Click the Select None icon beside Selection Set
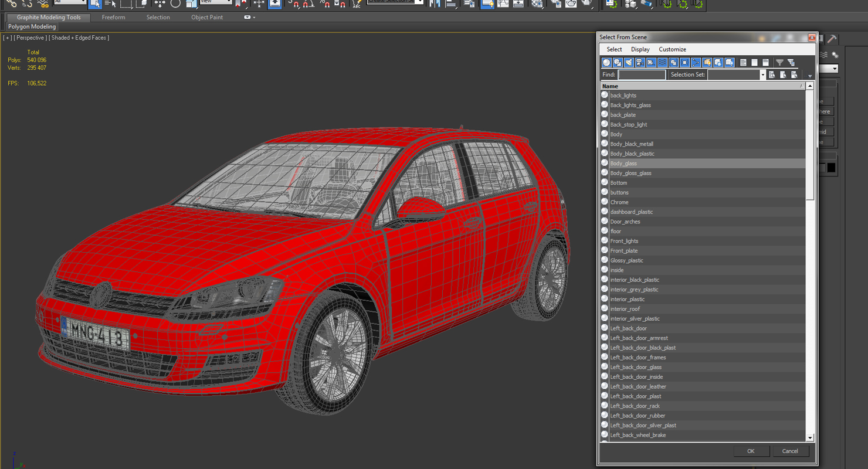The height and width of the screenshot is (469, 868). pyautogui.click(x=784, y=74)
